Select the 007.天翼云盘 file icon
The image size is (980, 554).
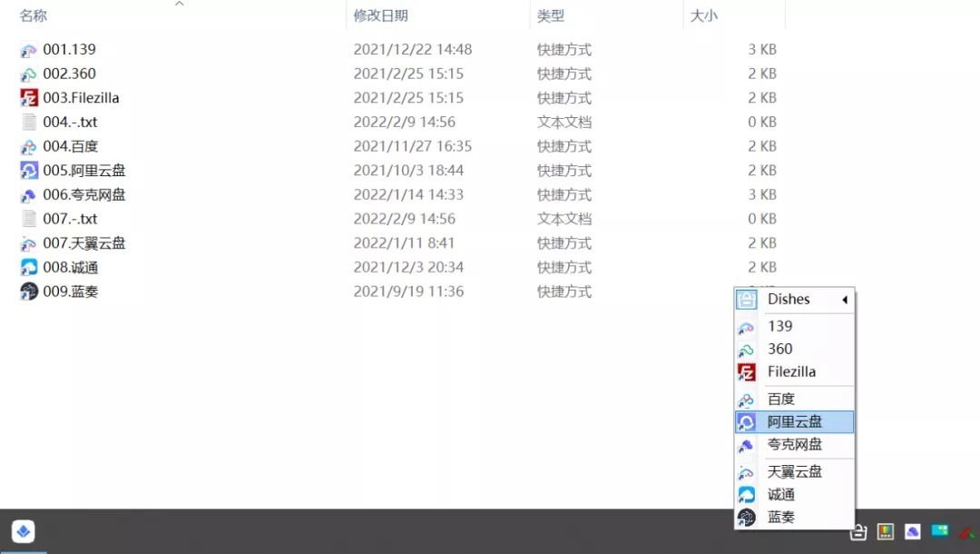[x=29, y=244]
